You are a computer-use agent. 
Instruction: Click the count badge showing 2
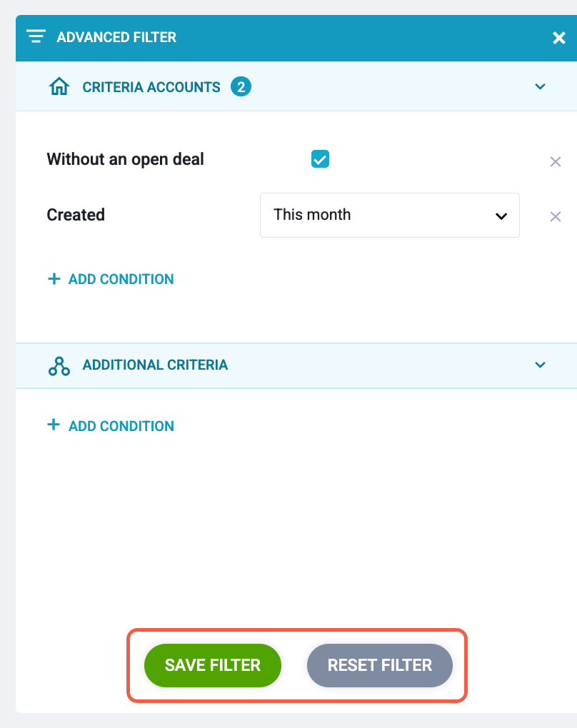(241, 87)
